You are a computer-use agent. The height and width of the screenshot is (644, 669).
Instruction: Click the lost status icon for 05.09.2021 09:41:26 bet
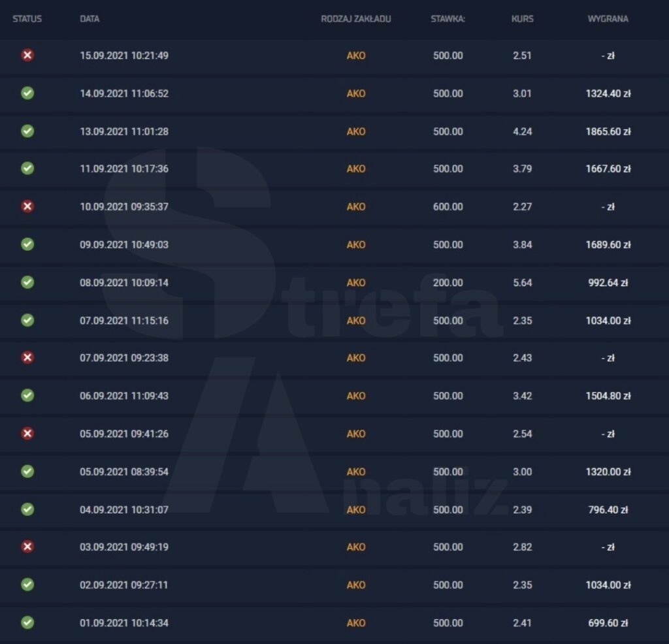point(27,434)
